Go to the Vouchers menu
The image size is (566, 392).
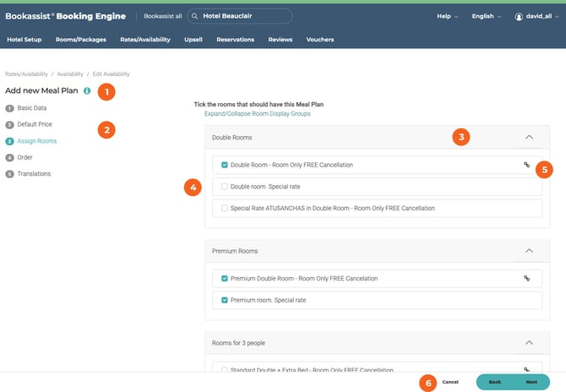(319, 40)
